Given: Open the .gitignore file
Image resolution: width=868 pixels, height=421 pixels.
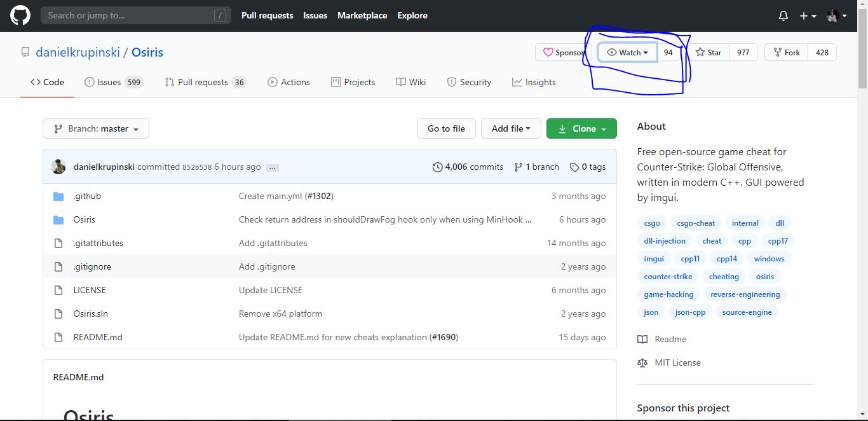Looking at the screenshot, I should coord(92,266).
